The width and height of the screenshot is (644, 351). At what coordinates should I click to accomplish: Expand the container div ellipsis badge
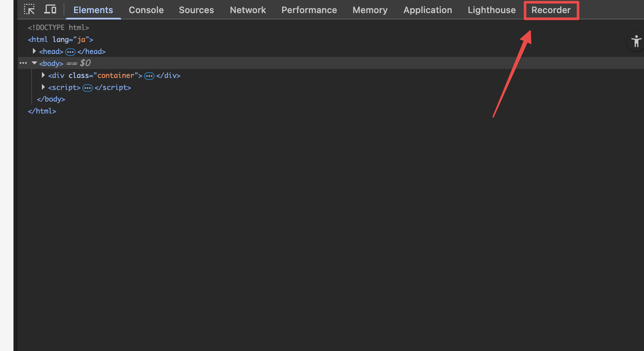click(149, 76)
